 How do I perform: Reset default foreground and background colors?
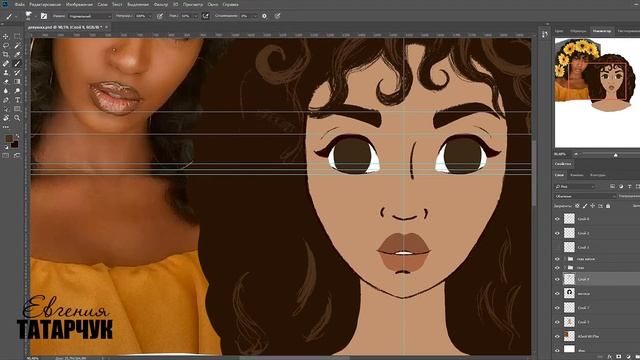6,147
